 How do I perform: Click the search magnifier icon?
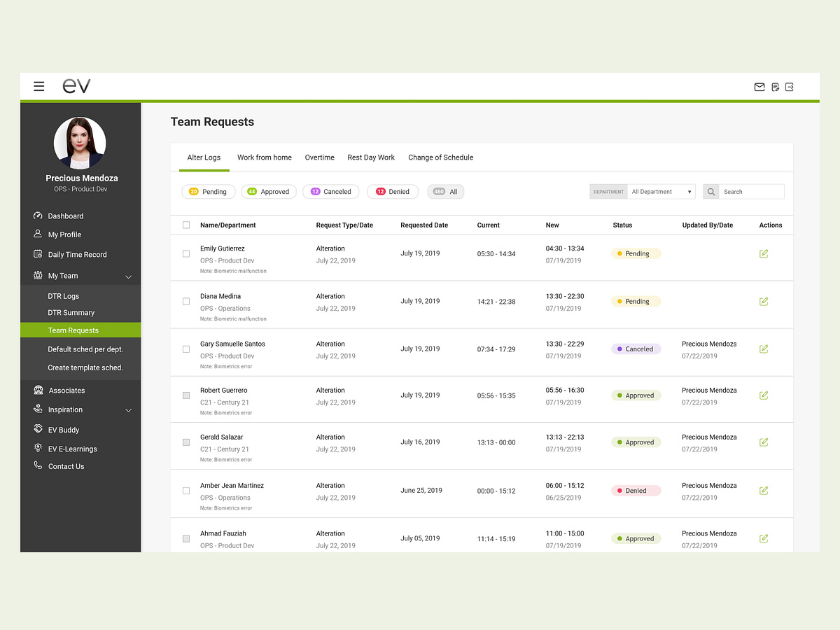pyautogui.click(x=711, y=191)
